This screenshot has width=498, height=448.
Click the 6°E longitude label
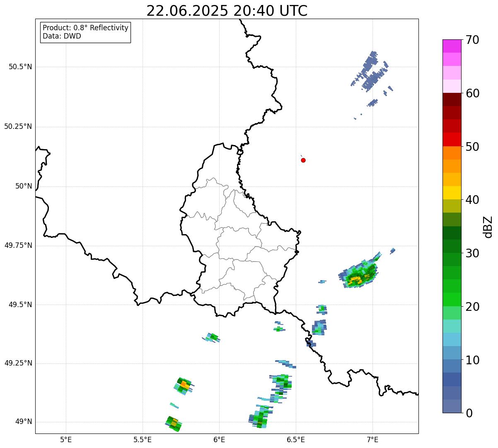(x=219, y=440)
